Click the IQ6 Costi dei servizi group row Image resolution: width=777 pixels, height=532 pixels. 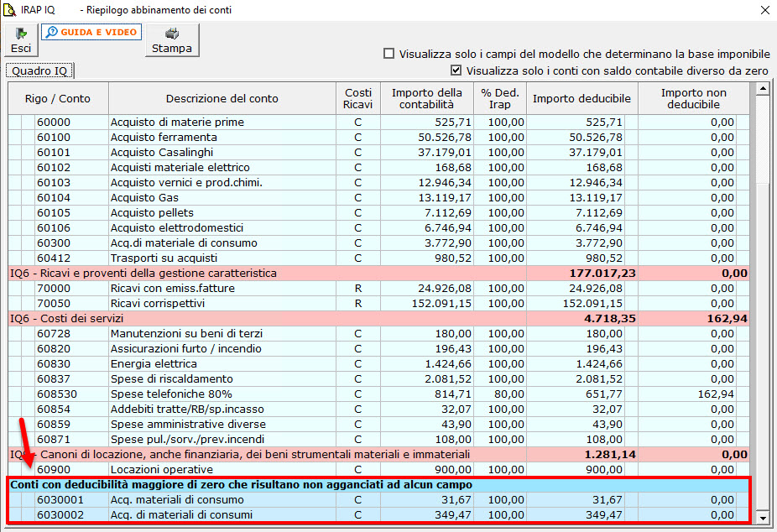point(378,319)
